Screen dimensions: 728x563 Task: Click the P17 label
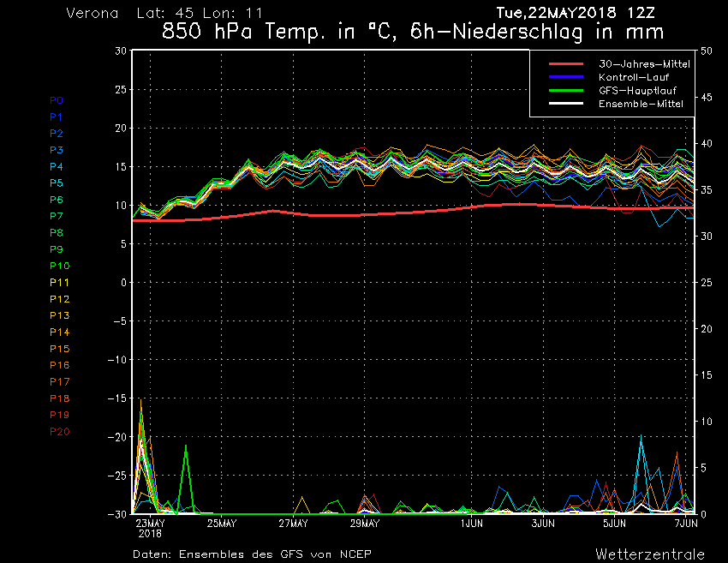59,382
